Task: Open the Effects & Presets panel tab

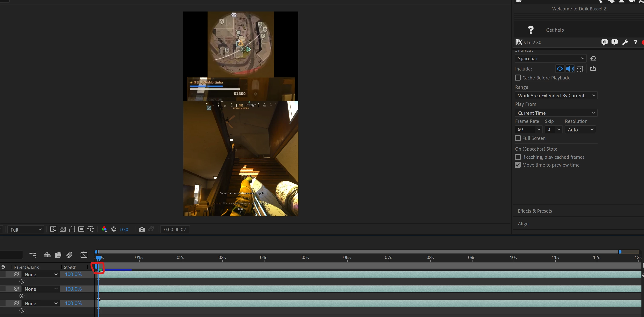Action: [535, 211]
